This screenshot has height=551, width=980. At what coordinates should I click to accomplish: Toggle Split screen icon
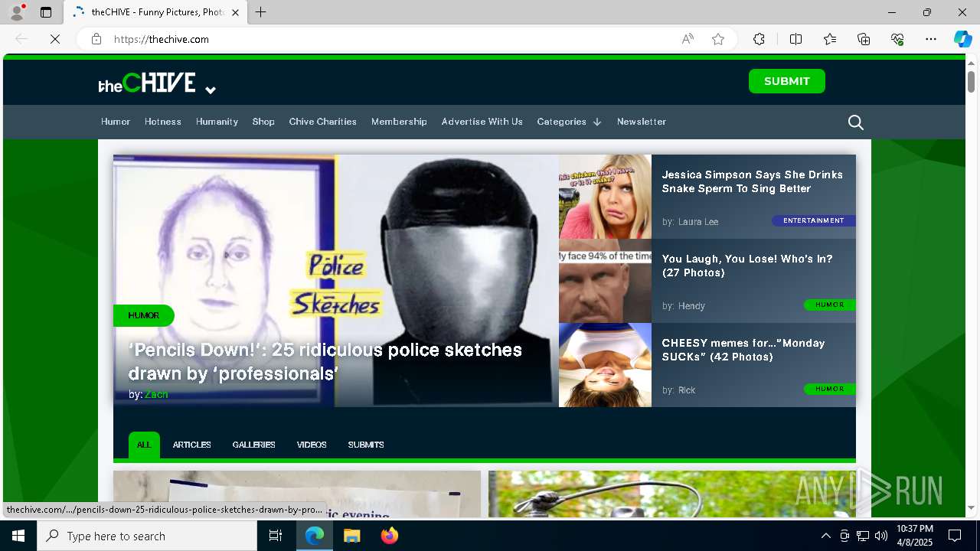[x=795, y=39]
